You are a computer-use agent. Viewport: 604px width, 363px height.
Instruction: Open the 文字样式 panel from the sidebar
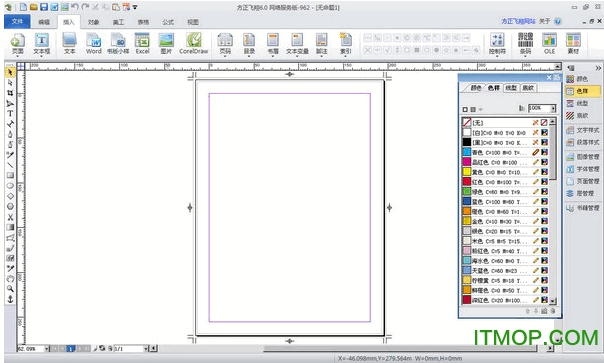(x=583, y=130)
